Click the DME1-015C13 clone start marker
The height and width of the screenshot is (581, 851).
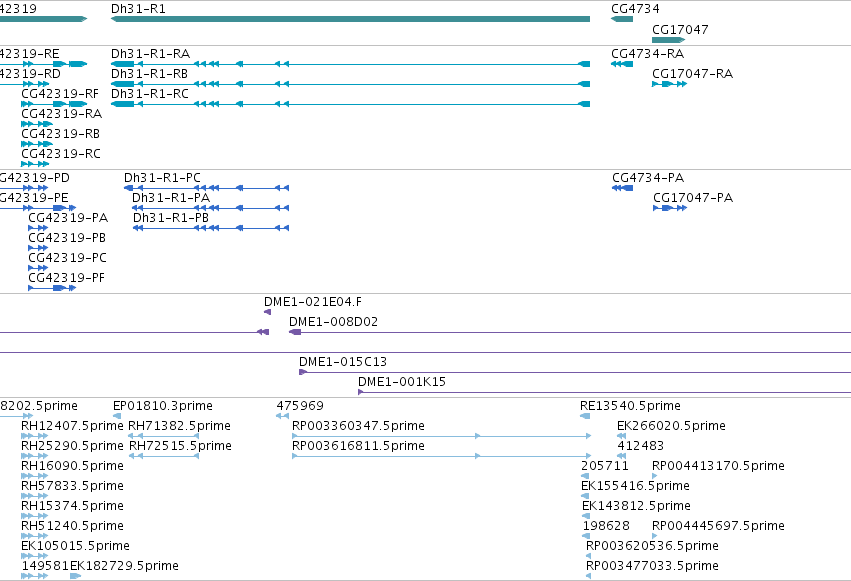(302, 372)
